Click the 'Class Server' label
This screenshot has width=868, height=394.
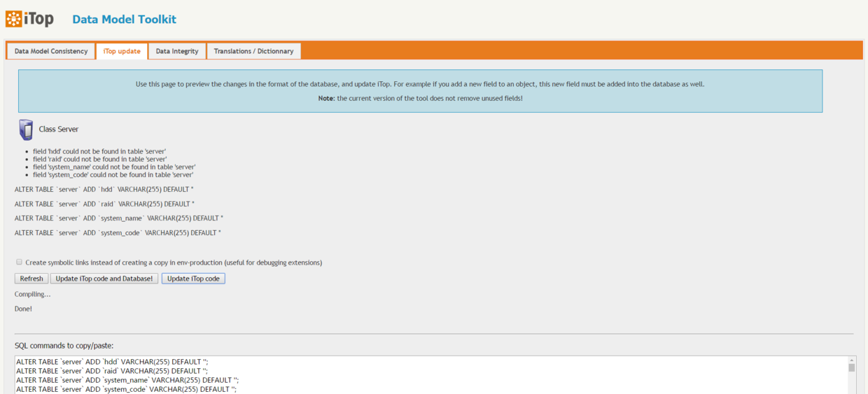click(59, 129)
